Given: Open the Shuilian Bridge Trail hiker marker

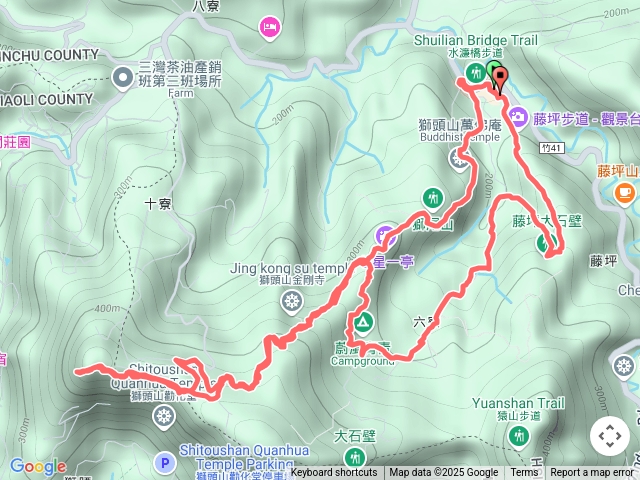Looking at the screenshot, I should [476, 74].
